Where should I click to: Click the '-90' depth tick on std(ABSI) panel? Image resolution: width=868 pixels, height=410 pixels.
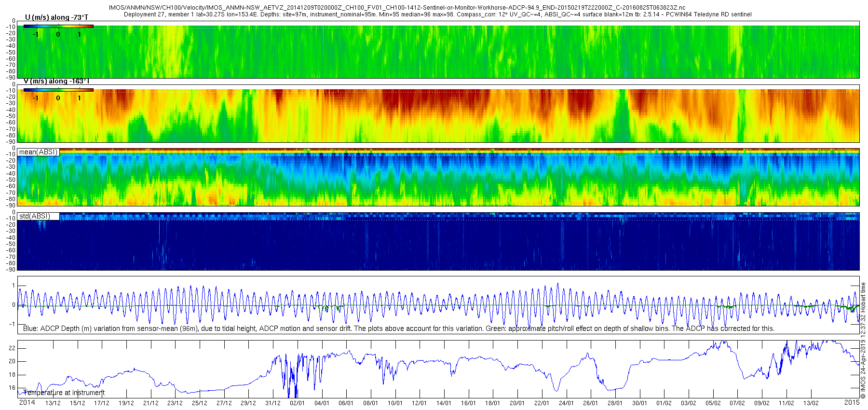(10, 269)
